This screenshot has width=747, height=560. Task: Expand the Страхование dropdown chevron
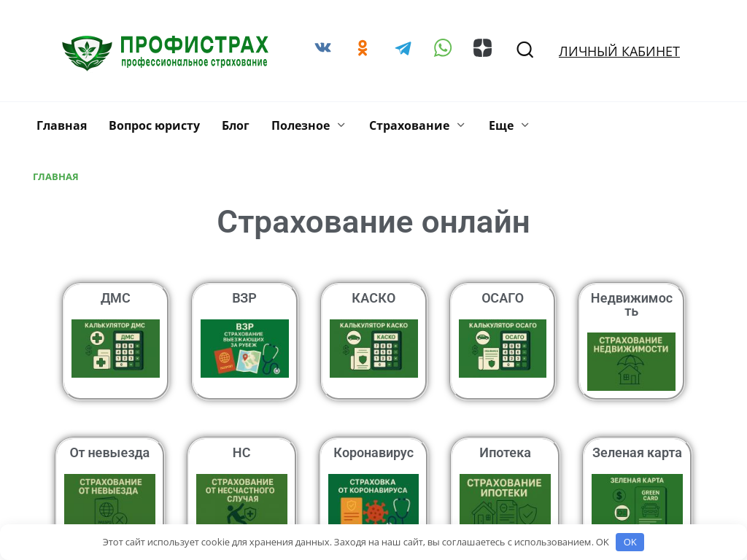(x=461, y=125)
